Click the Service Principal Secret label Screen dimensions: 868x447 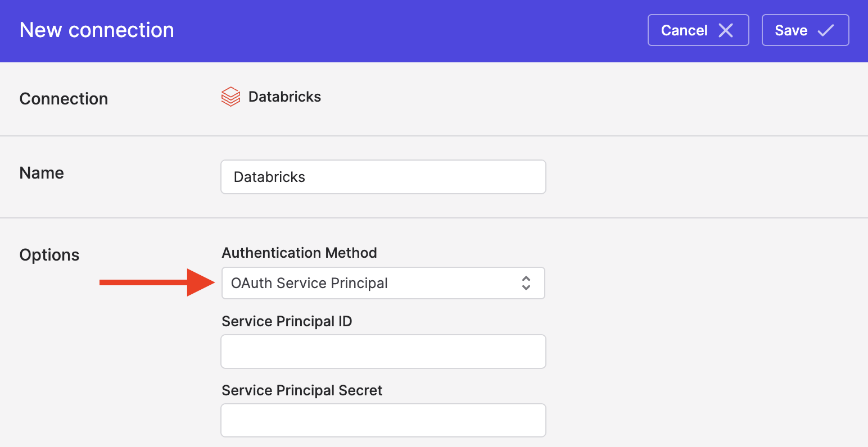302,390
